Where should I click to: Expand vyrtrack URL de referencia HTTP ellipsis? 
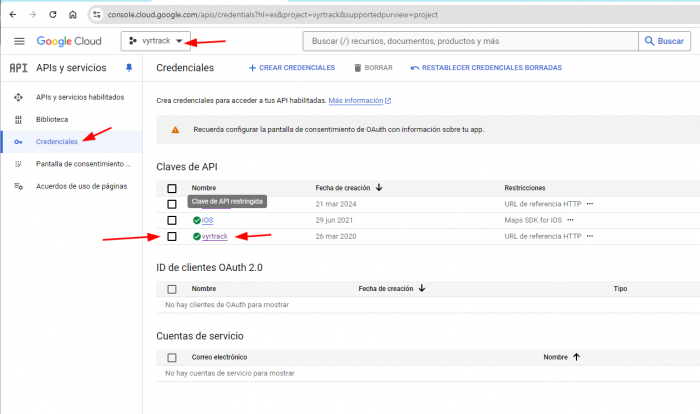click(590, 236)
